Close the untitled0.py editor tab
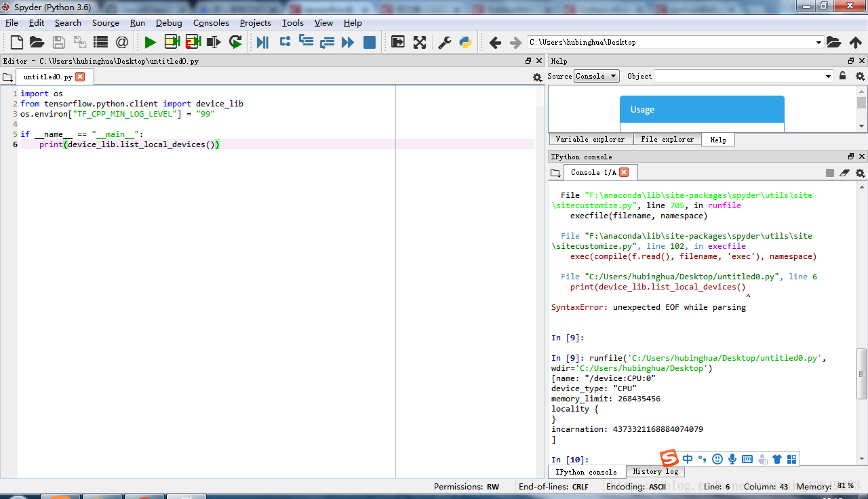 [x=80, y=77]
